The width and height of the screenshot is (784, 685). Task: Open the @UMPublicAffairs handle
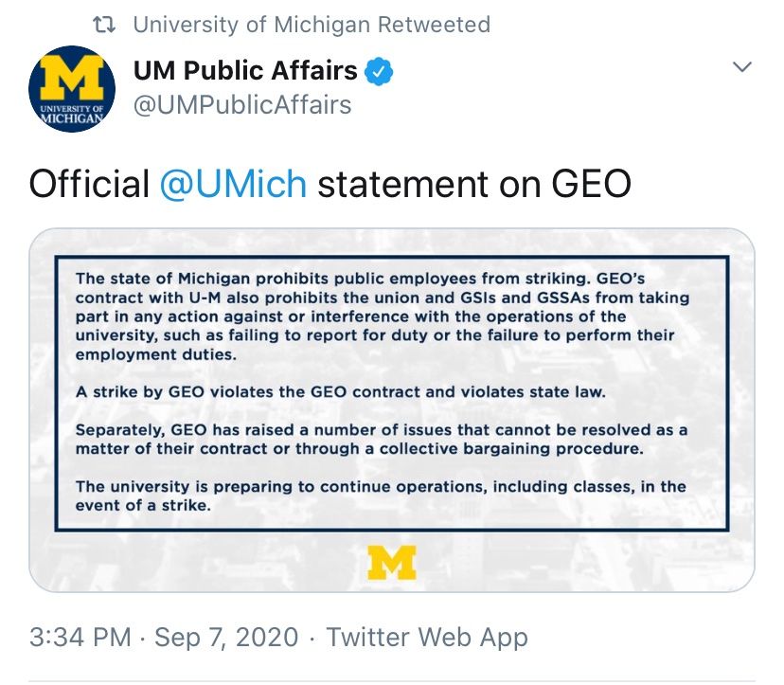pos(242,104)
